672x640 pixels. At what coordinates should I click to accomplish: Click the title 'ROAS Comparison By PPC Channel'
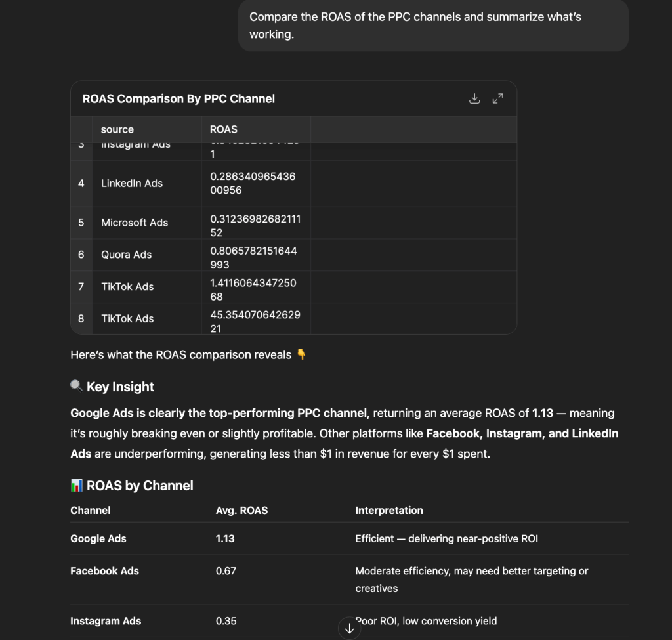click(x=178, y=98)
